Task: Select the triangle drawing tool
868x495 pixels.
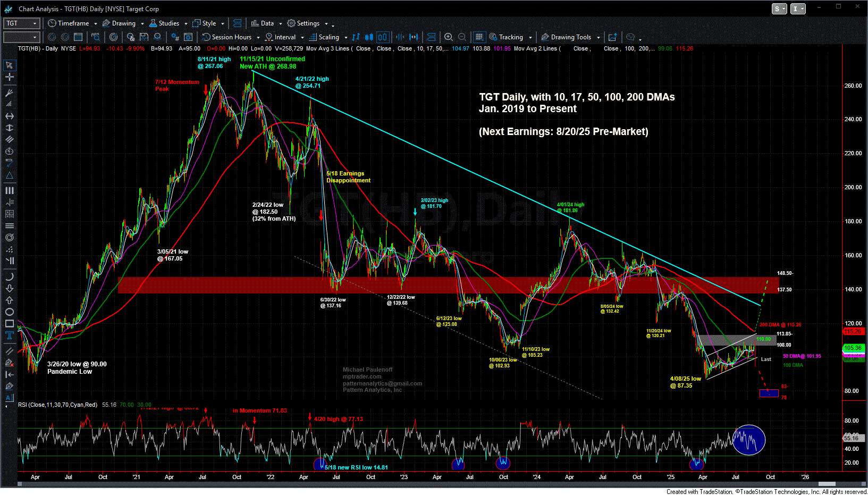Action: 10,175
